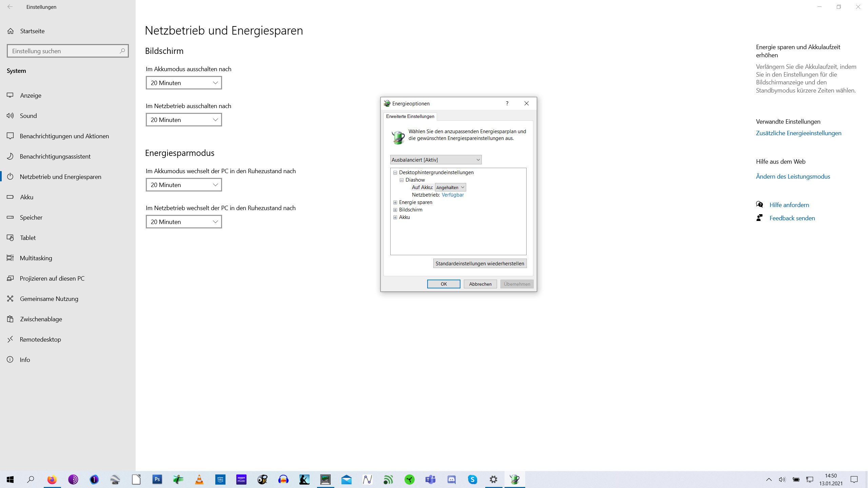The height and width of the screenshot is (488, 868).
Task: Select the Erweiterte Einstellungen tab
Action: (x=410, y=116)
